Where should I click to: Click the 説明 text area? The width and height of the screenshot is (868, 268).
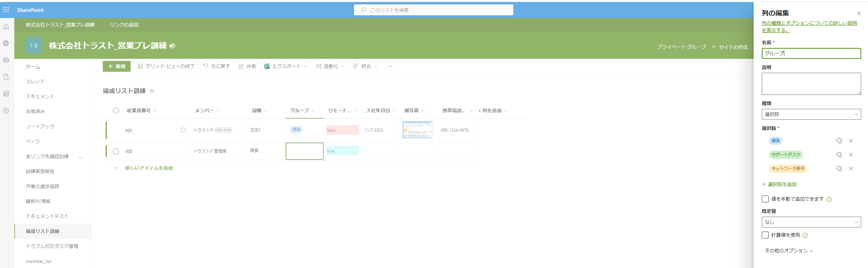[x=811, y=84]
